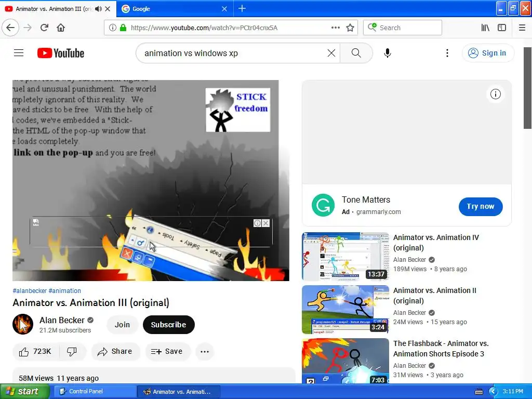Viewport: 532px width, 399px height.
Task: Switch to the Google tab
Action: [x=175, y=9]
